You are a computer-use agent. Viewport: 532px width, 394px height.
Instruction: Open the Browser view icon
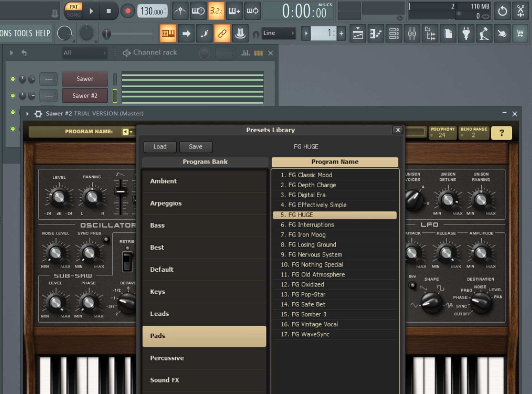430,33
